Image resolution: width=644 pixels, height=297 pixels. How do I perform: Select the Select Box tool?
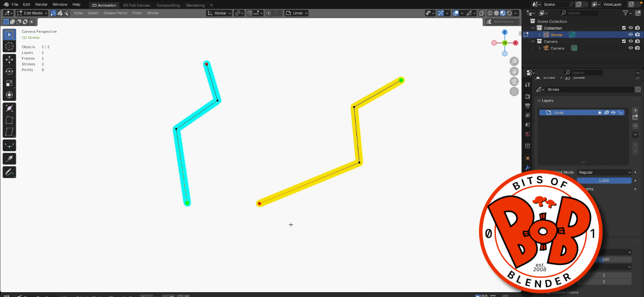click(x=9, y=34)
